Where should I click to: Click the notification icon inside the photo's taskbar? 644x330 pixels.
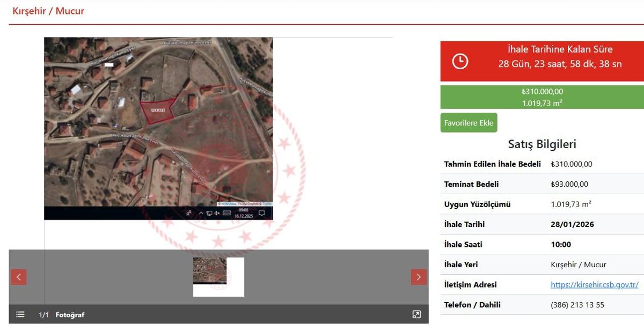[x=262, y=213]
